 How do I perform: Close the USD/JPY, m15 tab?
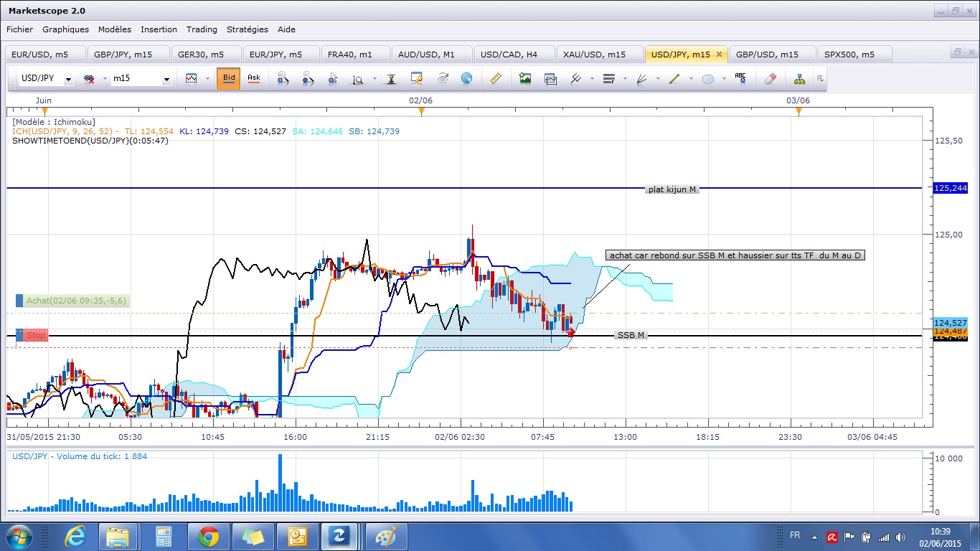[x=719, y=55]
